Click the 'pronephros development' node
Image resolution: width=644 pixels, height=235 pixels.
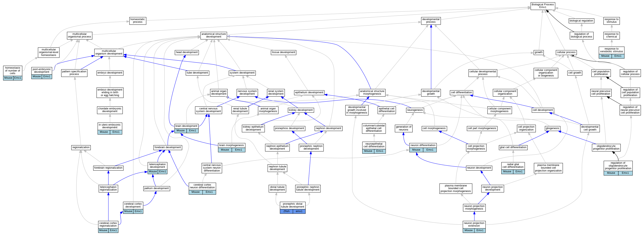[289, 128]
